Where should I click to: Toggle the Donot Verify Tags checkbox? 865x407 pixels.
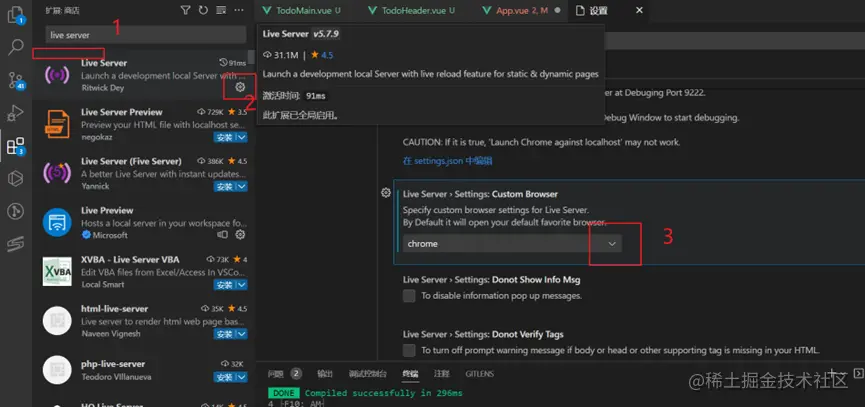409,350
